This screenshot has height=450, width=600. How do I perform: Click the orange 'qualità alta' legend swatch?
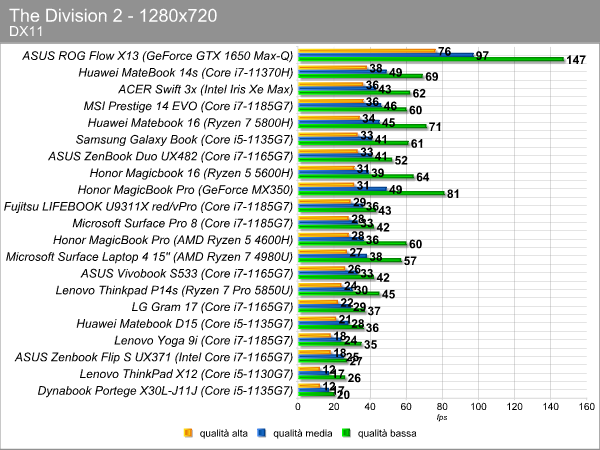coord(188,433)
